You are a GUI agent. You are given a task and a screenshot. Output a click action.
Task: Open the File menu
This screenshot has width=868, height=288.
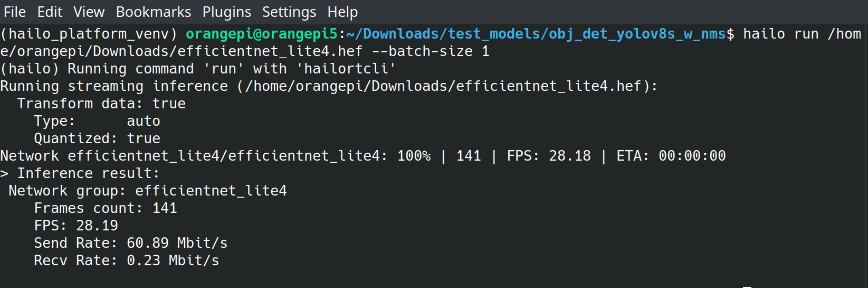14,12
